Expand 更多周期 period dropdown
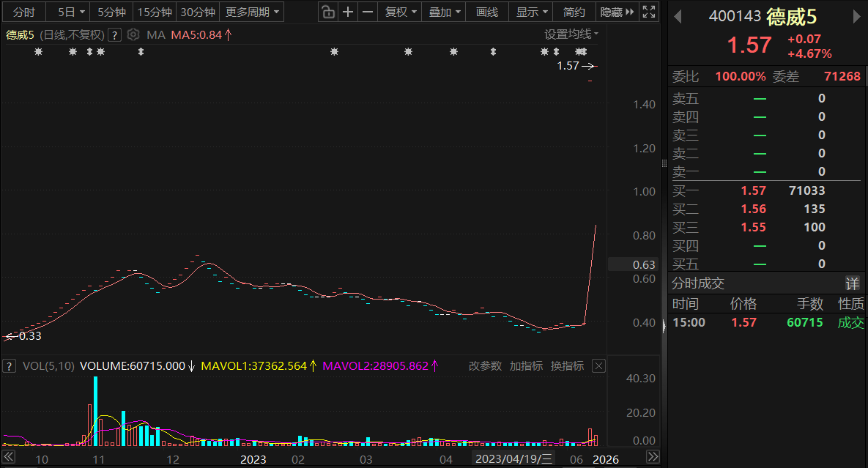The height and width of the screenshot is (468, 868). pyautogui.click(x=252, y=12)
